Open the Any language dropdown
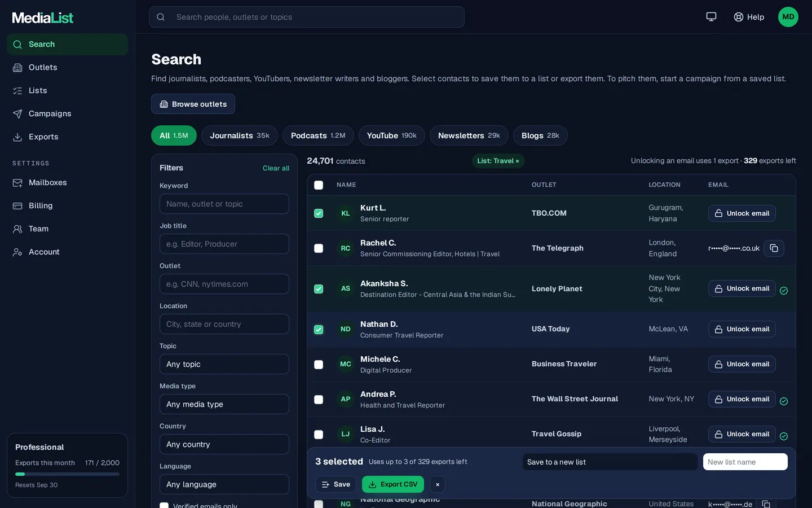Screen dimensions: 812x508 [224, 484]
